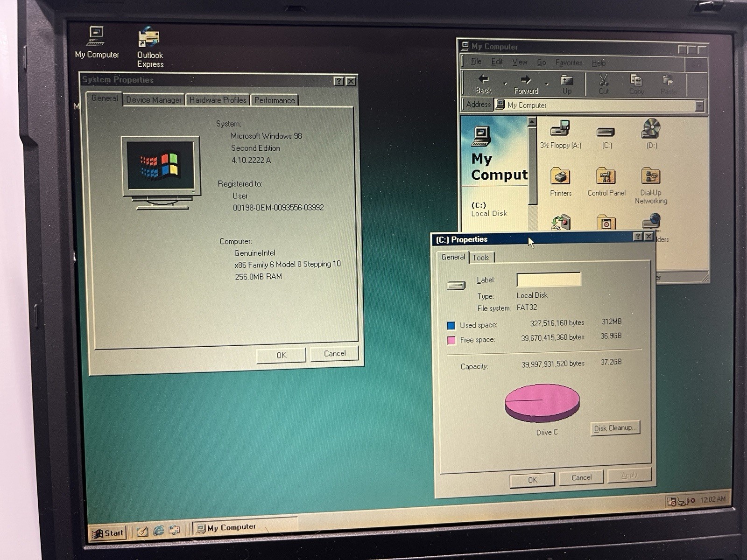
Task: Click the Show Desktop quick launch icon
Action: (x=142, y=531)
